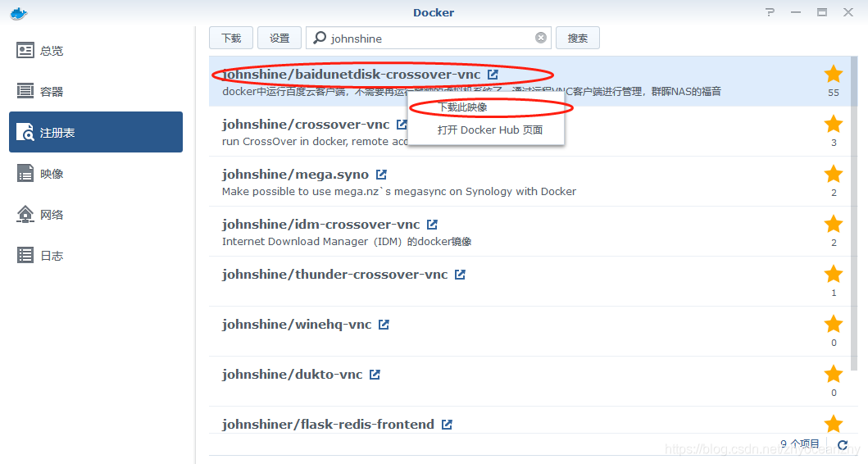Open external link for johnshine/mega.syno

click(x=381, y=175)
